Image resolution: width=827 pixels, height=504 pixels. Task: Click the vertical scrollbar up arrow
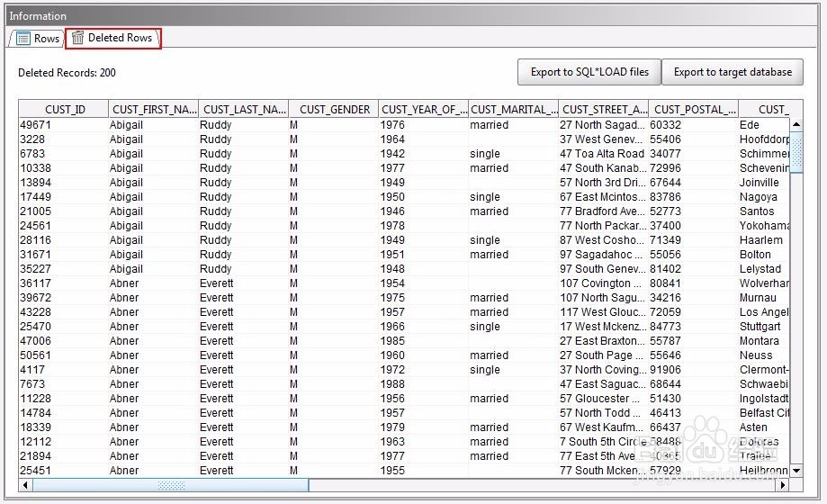[796, 124]
